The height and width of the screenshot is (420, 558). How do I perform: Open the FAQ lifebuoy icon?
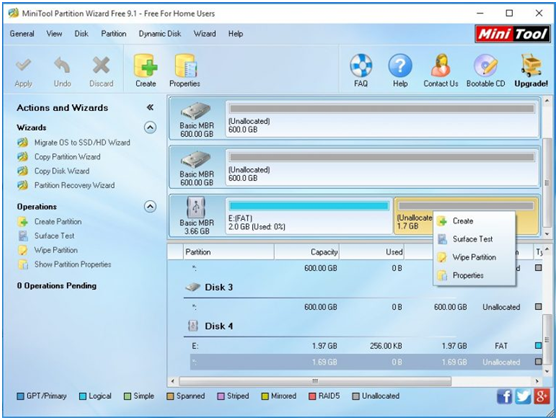361,65
